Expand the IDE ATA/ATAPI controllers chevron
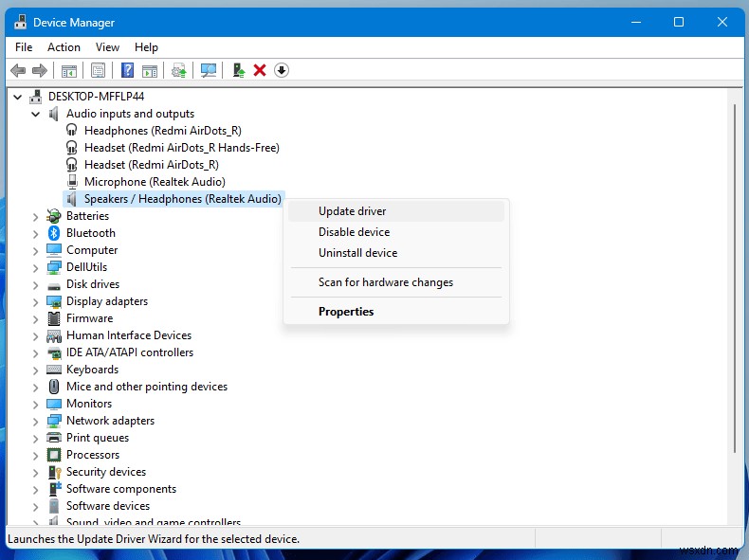 (35, 353)
